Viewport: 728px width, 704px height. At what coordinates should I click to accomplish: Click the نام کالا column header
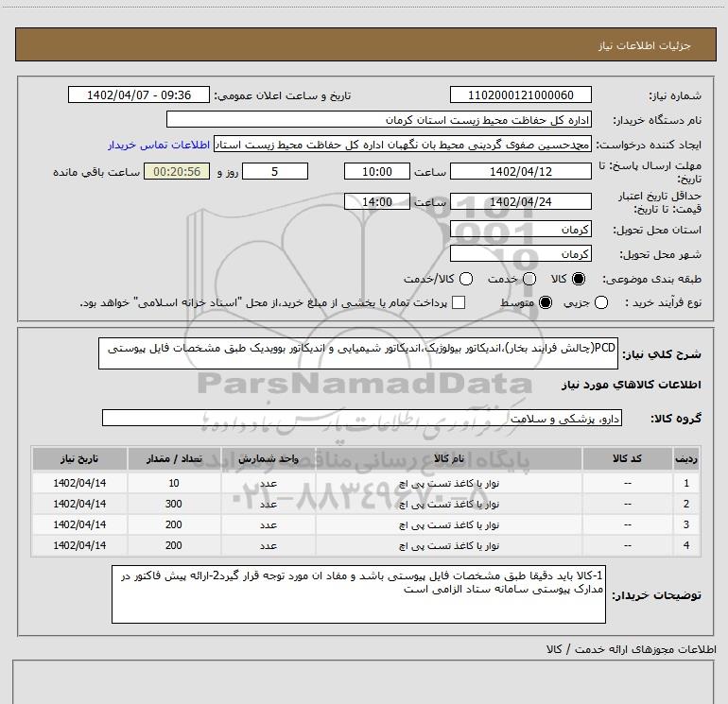(449, 459)
